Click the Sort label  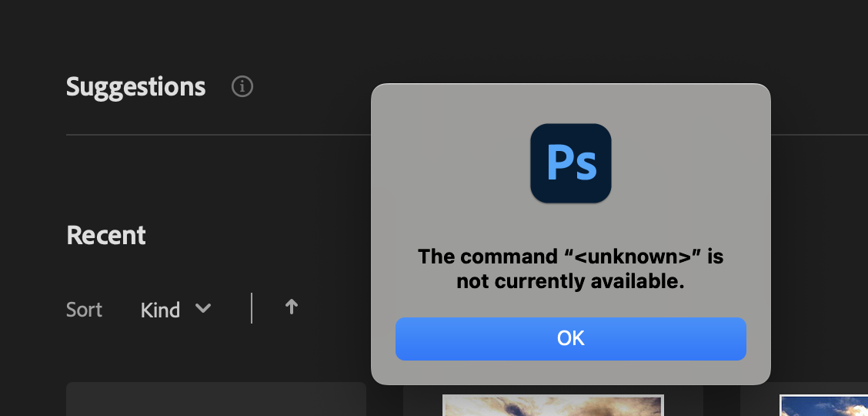coord(84,310)
